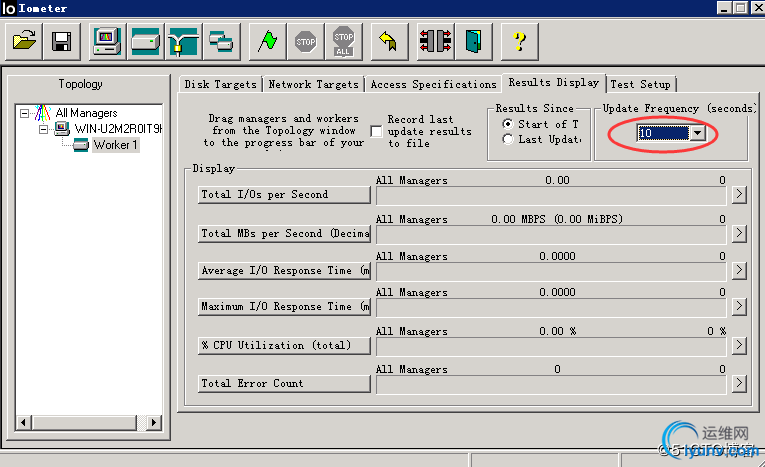Click the WIN-U2M2R0IT9 manager computer icon

pos(62,129)
